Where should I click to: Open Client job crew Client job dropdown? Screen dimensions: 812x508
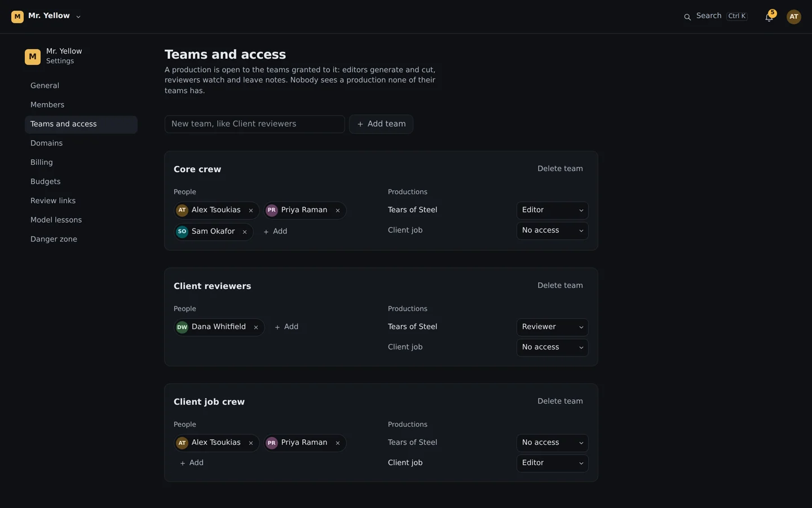(x=553, y=463)
